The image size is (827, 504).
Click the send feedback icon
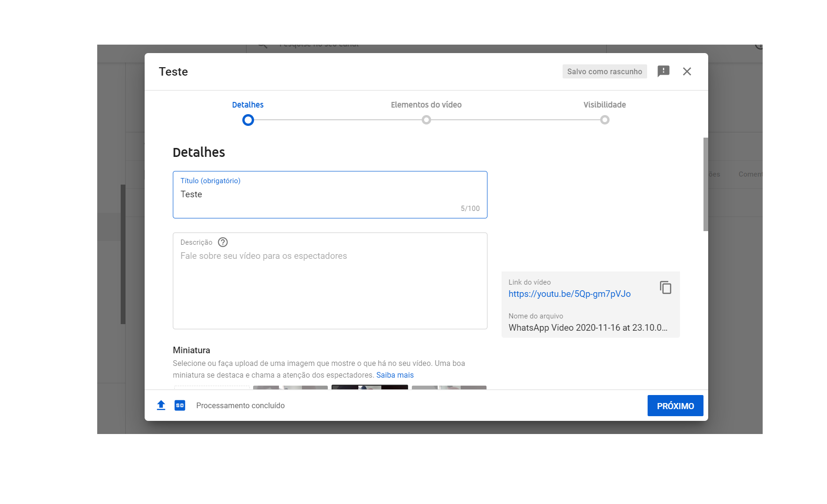pyautogui.click(x=663, y=71)
